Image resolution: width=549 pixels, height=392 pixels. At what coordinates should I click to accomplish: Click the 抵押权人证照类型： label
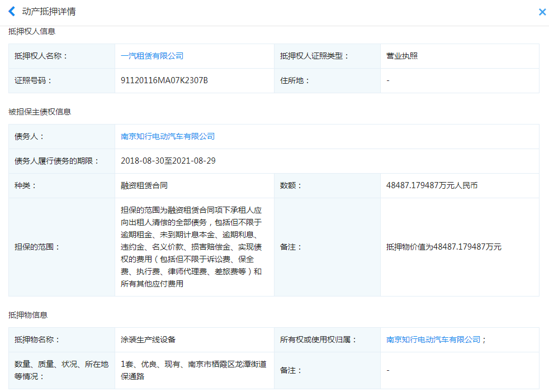[314, 56]
